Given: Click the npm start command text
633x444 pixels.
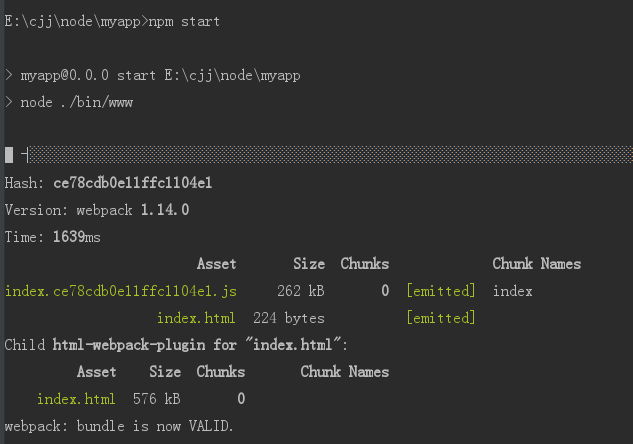Looking at the screenshot, I should [x=184, y=21].
